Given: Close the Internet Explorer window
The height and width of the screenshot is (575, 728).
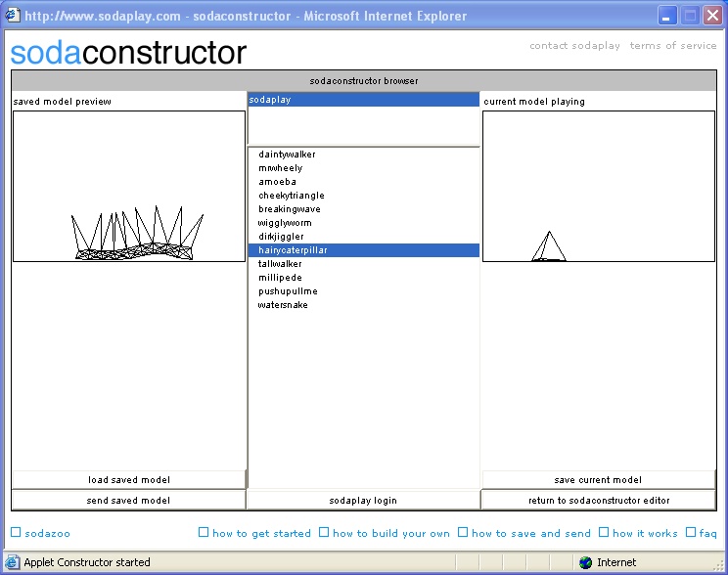Looking at the screenshot, I should tap(712, 16).
